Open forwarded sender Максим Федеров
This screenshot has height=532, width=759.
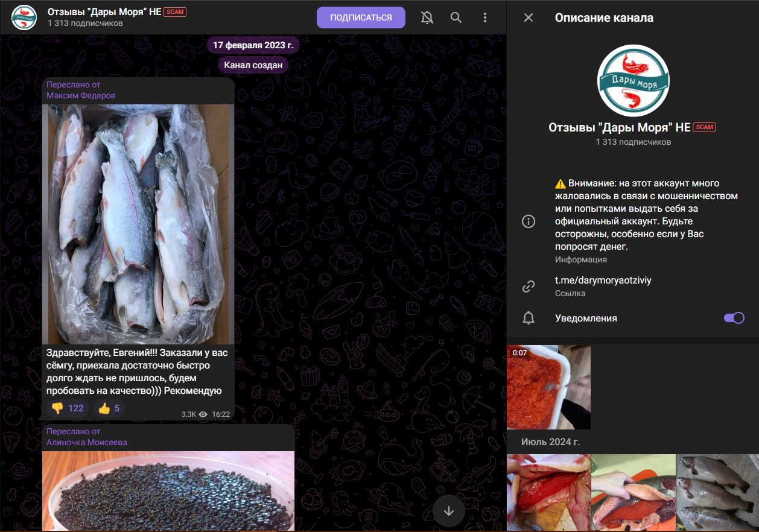81,95
